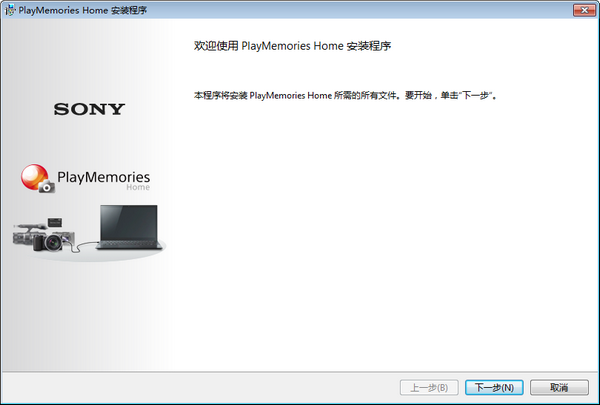Click the grey 'Home' text under PlayMemories
This screenshot has height=405, width=600.
[x=137, y=188]
